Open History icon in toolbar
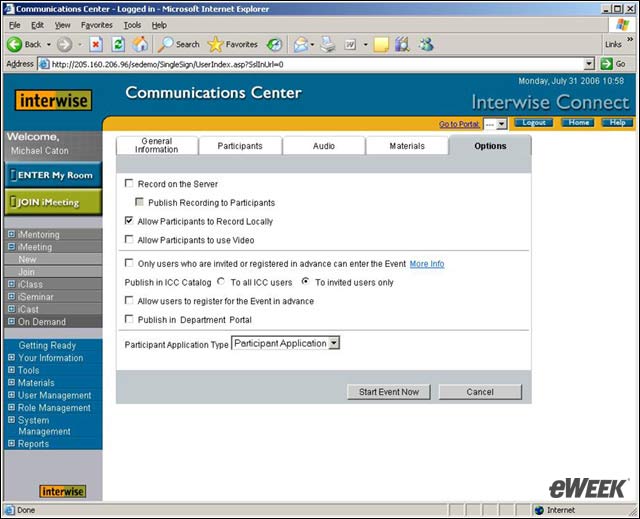640x519 pixels. (274, 44)
